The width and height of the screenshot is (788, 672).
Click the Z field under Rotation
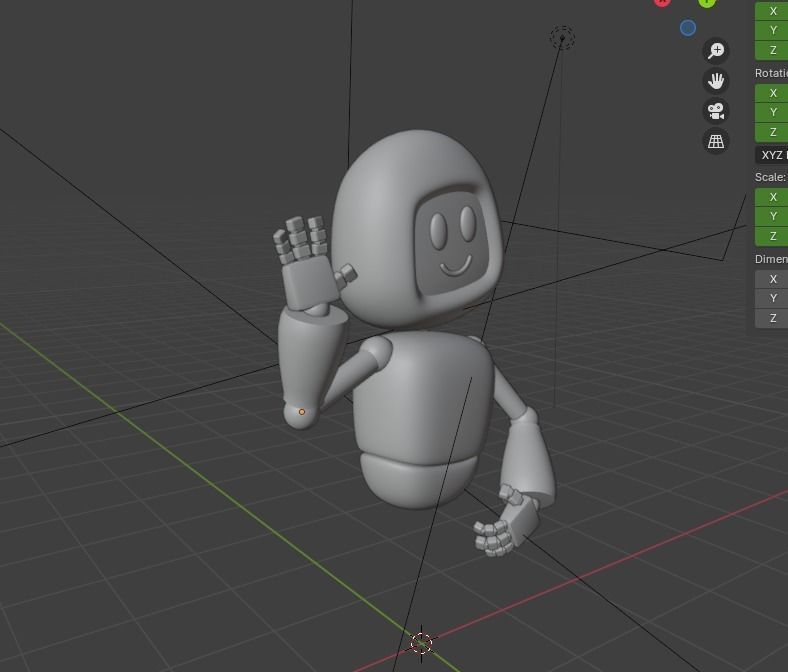click(771, 132)
